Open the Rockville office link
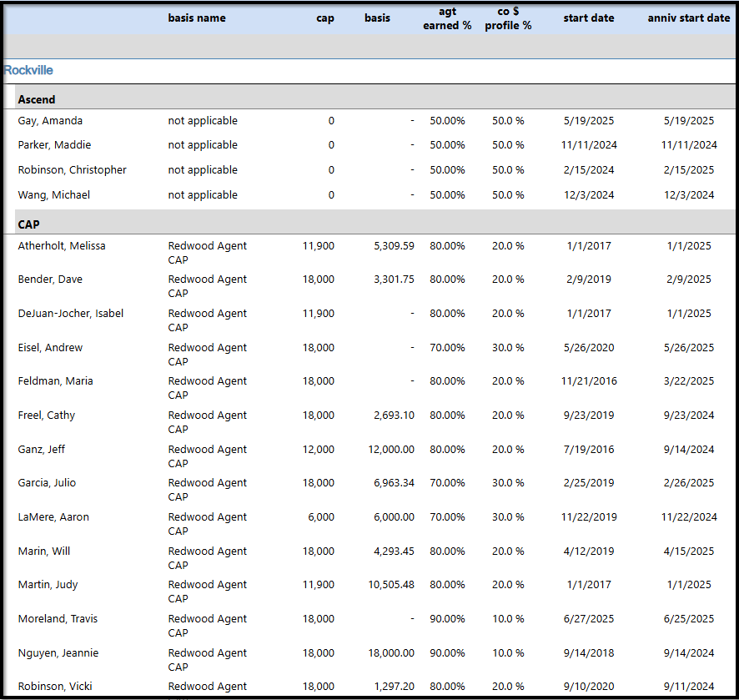 click(x=28, y=70)
